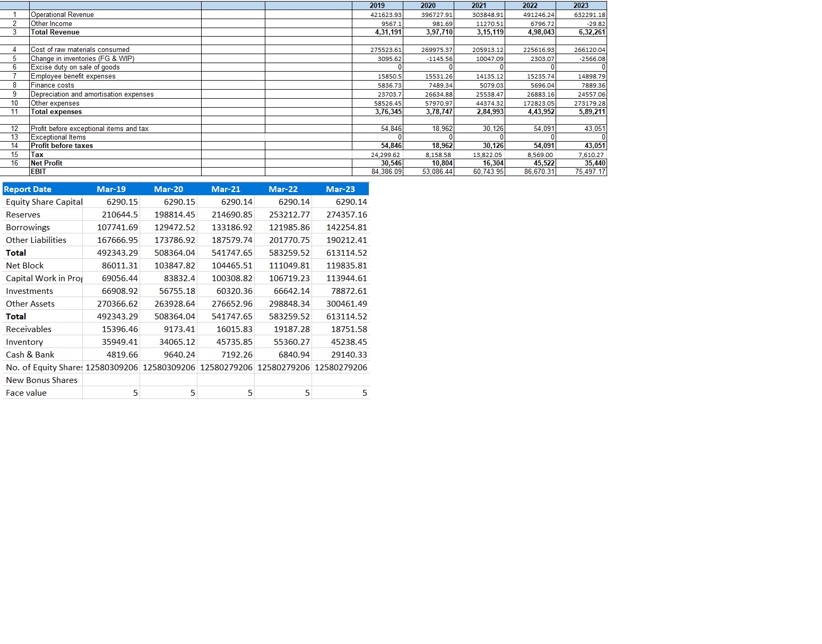Select Change in inventories (FG & WIP) cell
This screenshot has width=822, height=644.
[x=83, y=58]
